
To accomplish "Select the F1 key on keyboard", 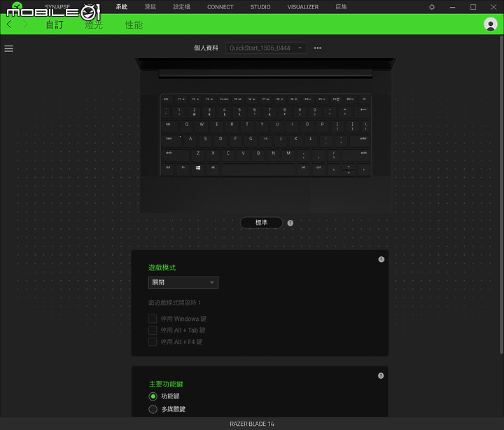I will coord(181,99).
